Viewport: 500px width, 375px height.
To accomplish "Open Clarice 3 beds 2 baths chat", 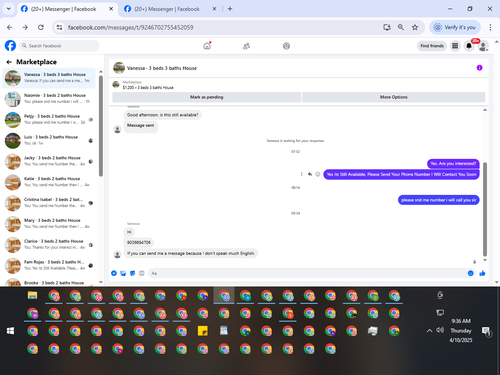I will [x=49, y=244].
